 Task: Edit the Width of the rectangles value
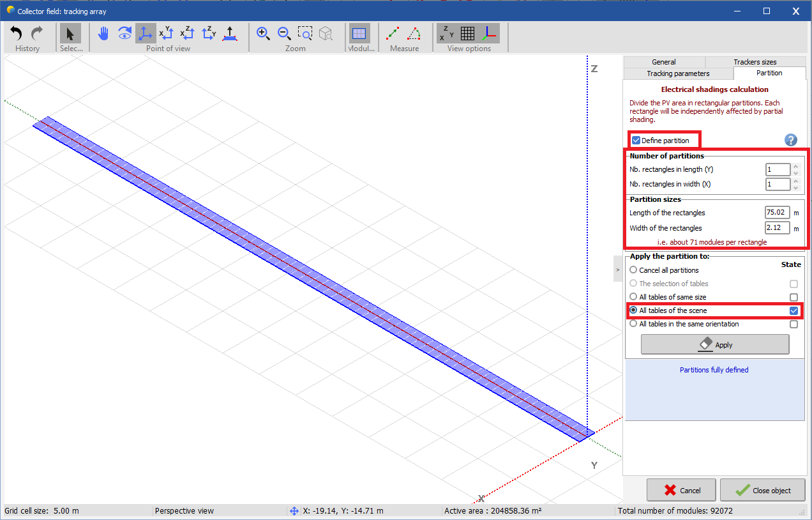(x=777, y=227)
